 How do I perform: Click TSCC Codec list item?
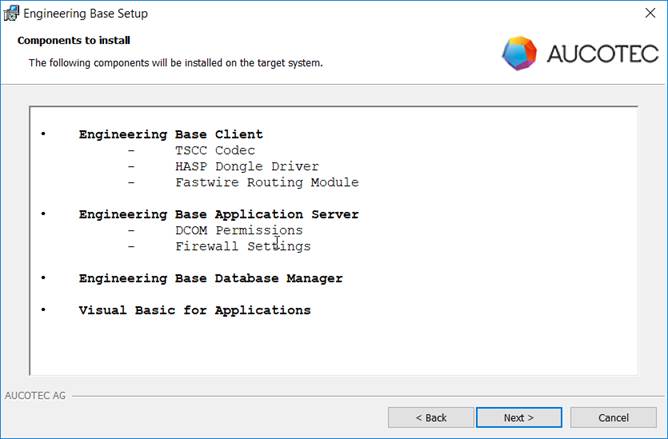215,150
